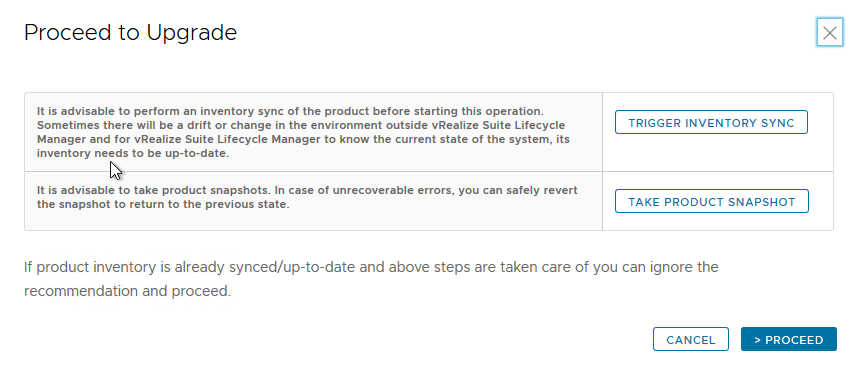Click 'It is advisable to take product snapshots' sentence
The image size is (857, 367).
tap(153, 190)
